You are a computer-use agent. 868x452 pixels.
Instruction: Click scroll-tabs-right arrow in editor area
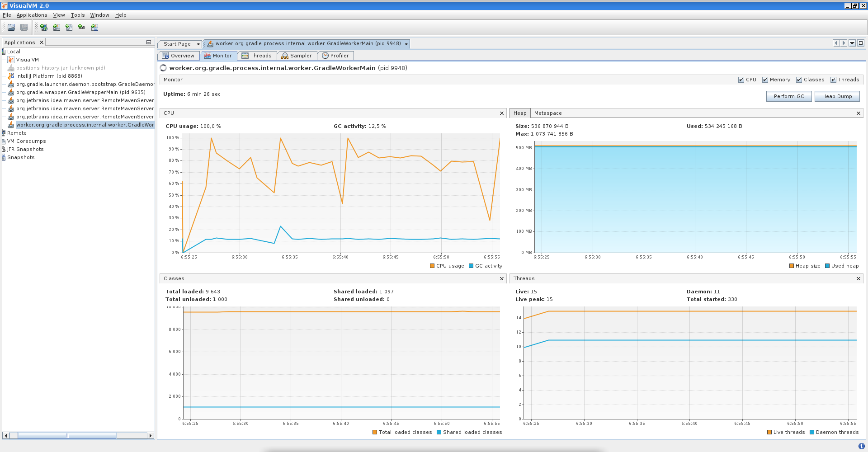coord(844,43)
